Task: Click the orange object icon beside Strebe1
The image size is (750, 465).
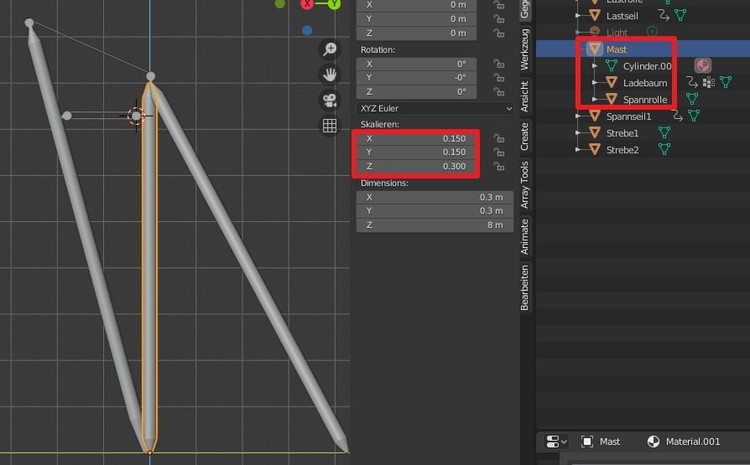Action: (x=595, y=133)
